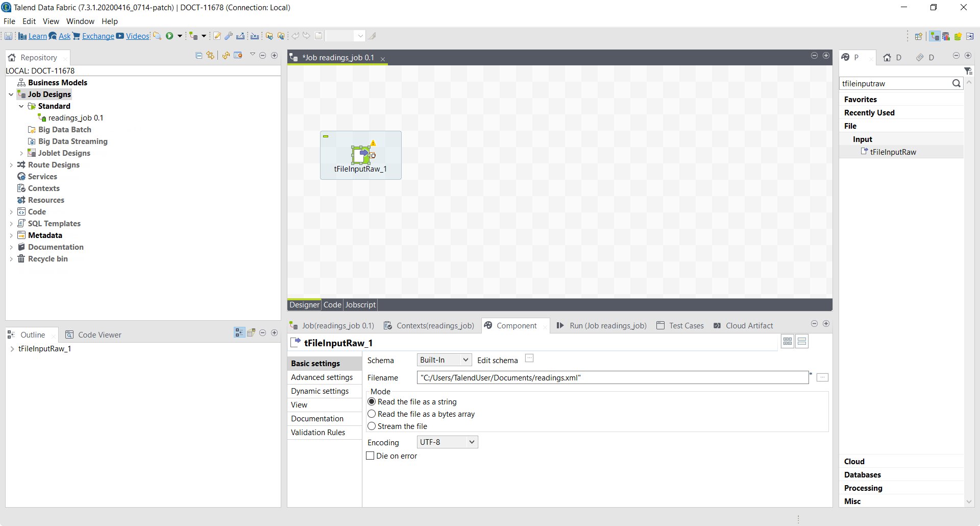Click the palette filter funnel icon
The height and width of the screenshot is (526, 980).
point(968,71)
